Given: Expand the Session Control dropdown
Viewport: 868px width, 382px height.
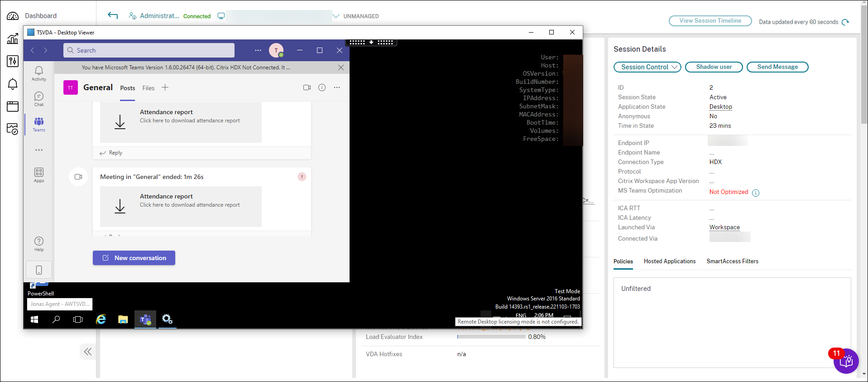Looking at the screenshot, I should (647, 67).
